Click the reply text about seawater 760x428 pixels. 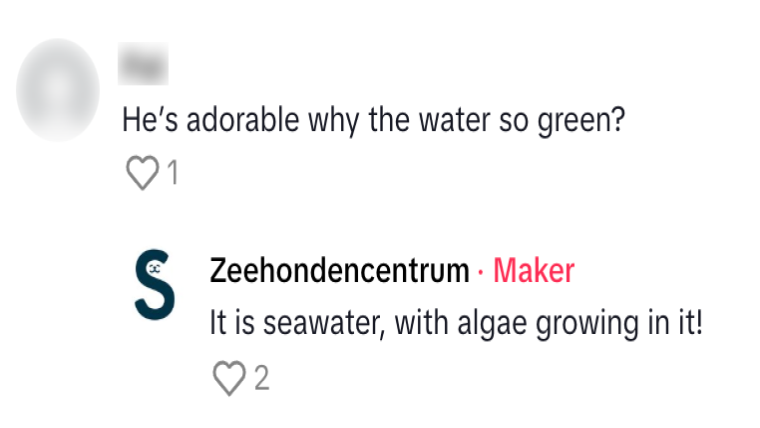point(456,324)
